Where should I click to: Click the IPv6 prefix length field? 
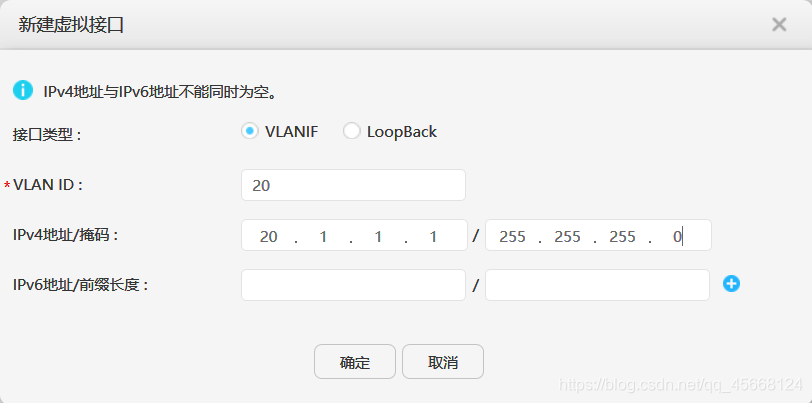pos(597,285)
